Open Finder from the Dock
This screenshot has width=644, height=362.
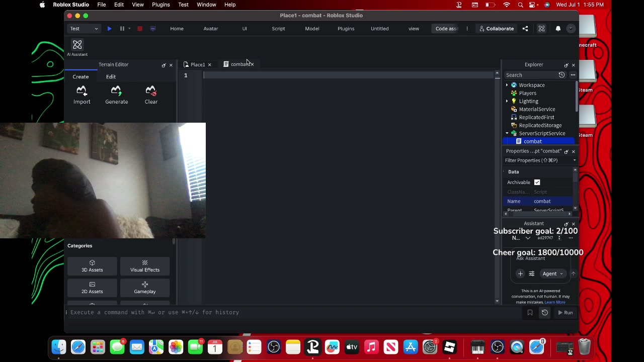point(59,347)
